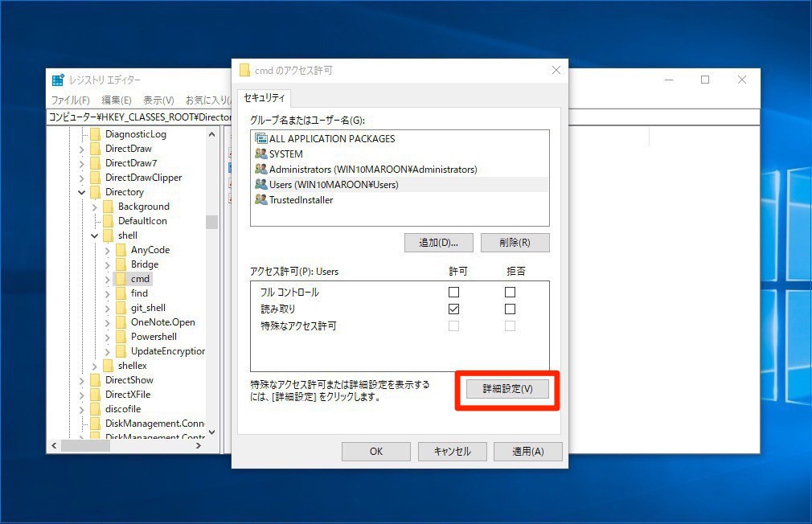Click the folder icon next to git_shell

coord(121,308)
